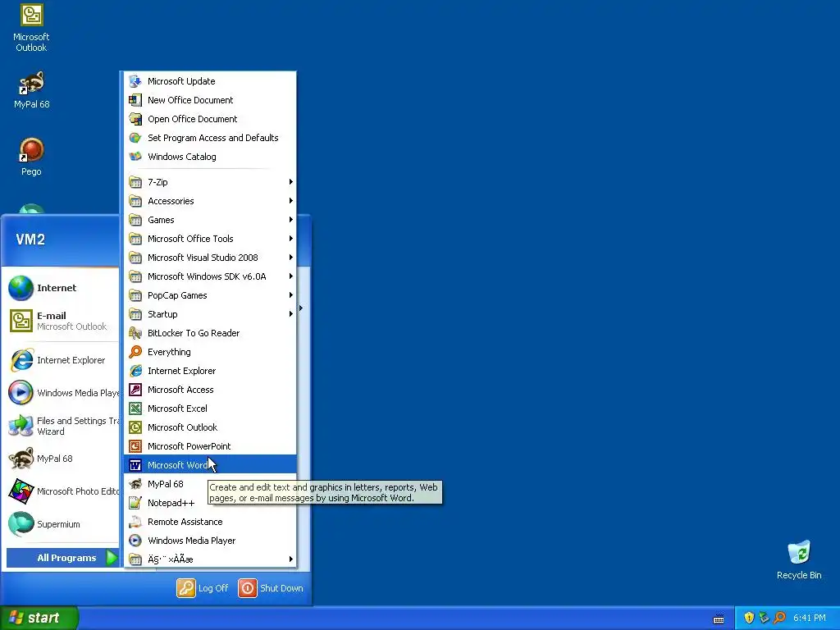Image resolution: width=840 pixels, height=630 pixels.
Task: Expand the garbled-name folder submenu arrow
Action: pos(291,559)
